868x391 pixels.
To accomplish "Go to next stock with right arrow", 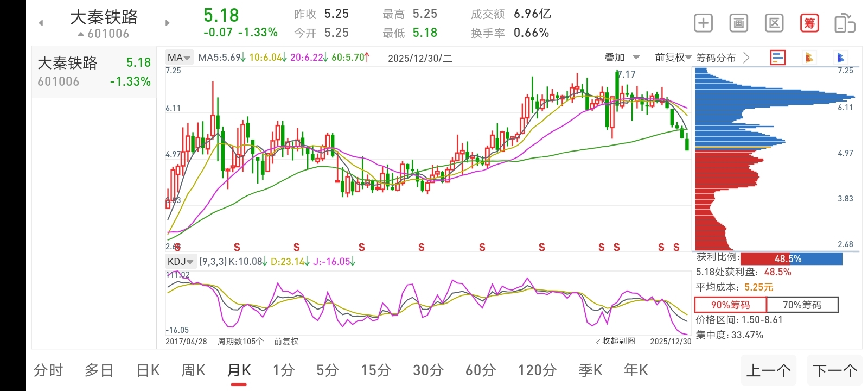I will 167,23.
